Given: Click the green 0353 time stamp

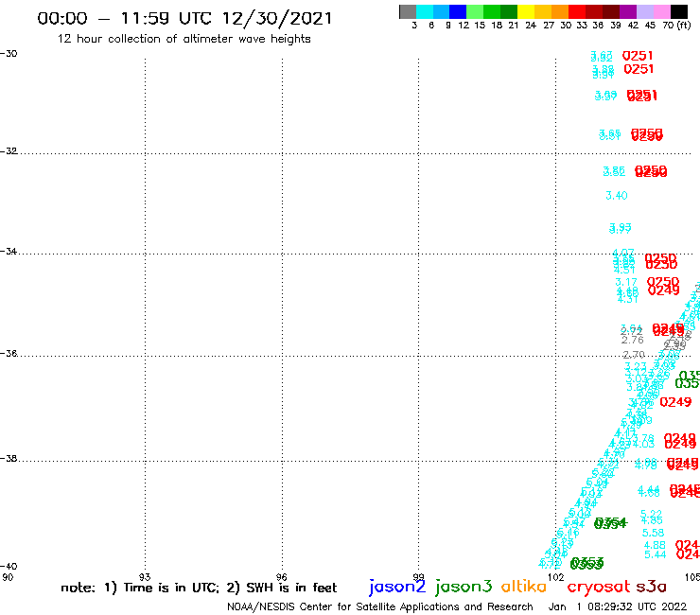Looking at the screenshot, I should tap(586, 564).
